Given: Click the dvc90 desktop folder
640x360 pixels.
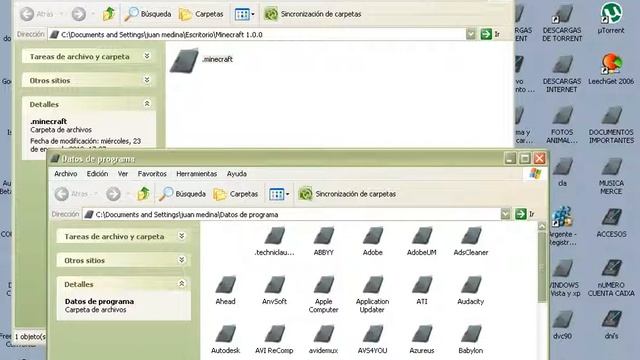Looking at the screenshot, I should [562, 324].
